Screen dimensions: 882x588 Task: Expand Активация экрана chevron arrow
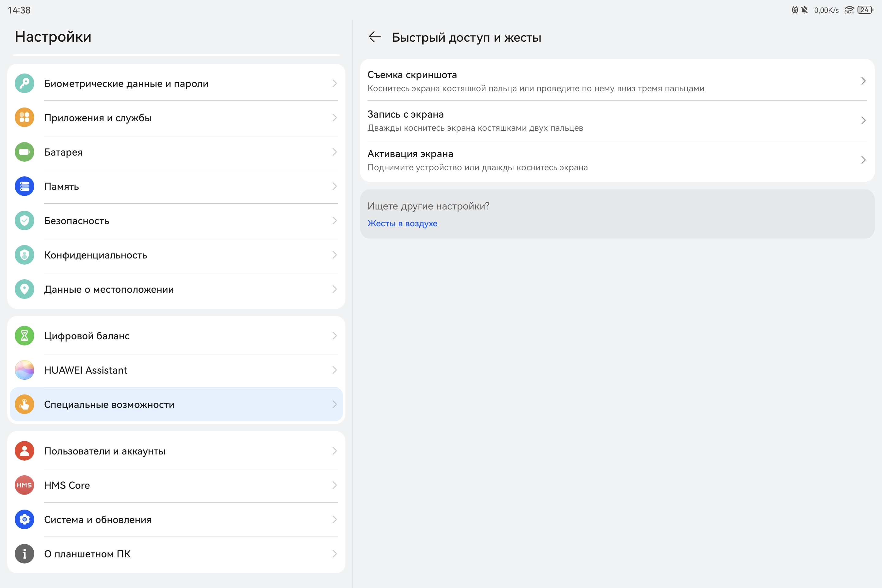click(x=863, y=160)
